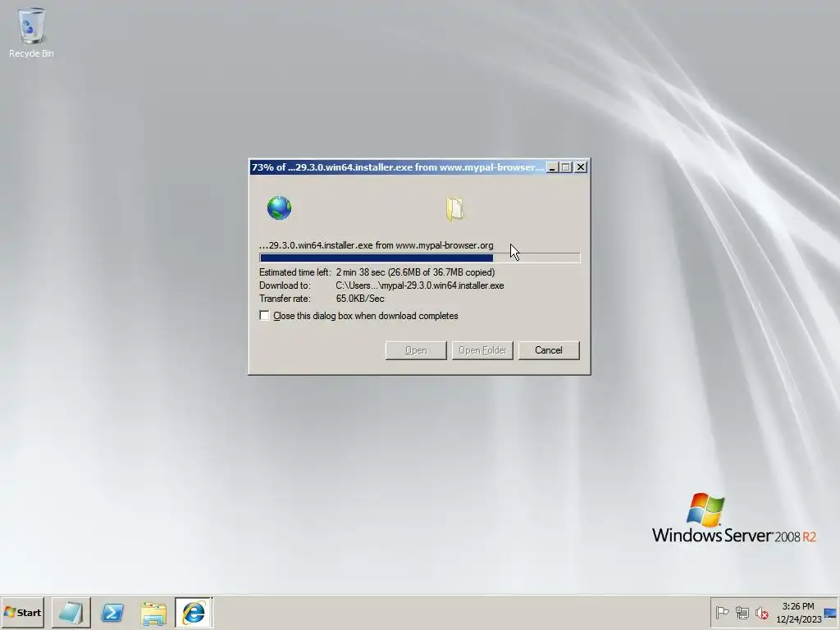Click the folder icon in download dialog

[x=454, y=208]
